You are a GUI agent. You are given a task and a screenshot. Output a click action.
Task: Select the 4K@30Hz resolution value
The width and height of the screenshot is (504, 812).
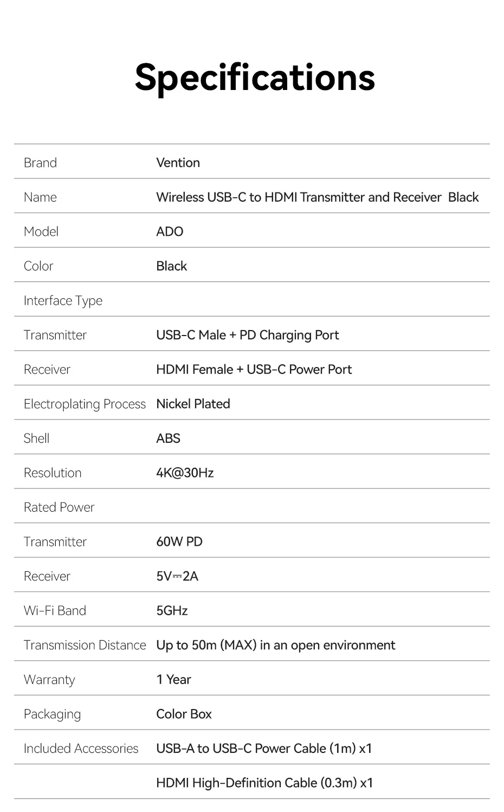coord(185,473)
